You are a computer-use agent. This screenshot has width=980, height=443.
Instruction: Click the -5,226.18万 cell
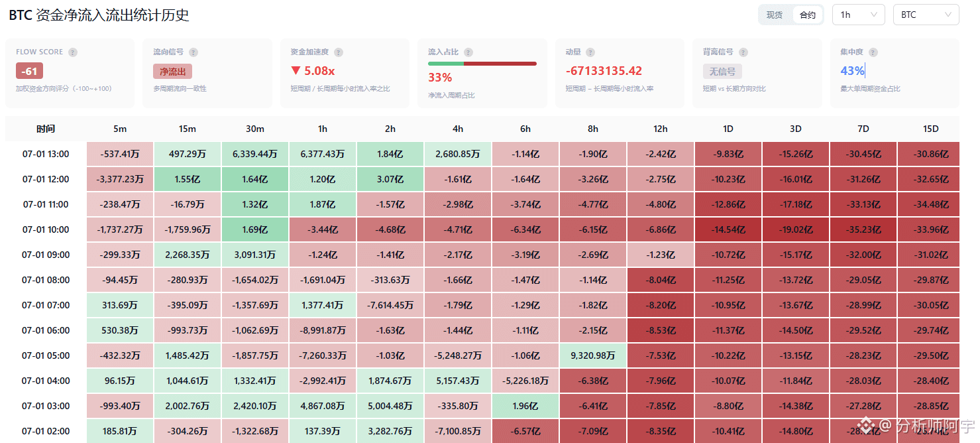pyautogui.click(x=525, y=381)
